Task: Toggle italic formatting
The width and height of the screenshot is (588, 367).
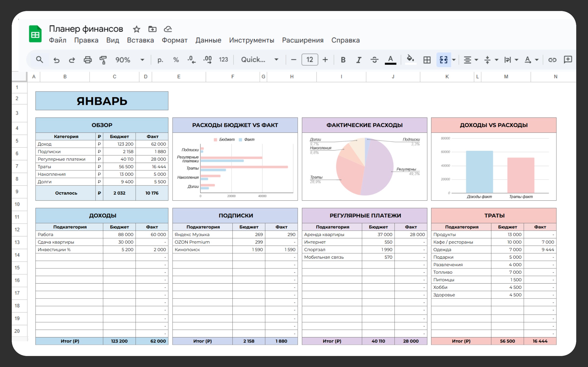Action: point(359,60)
